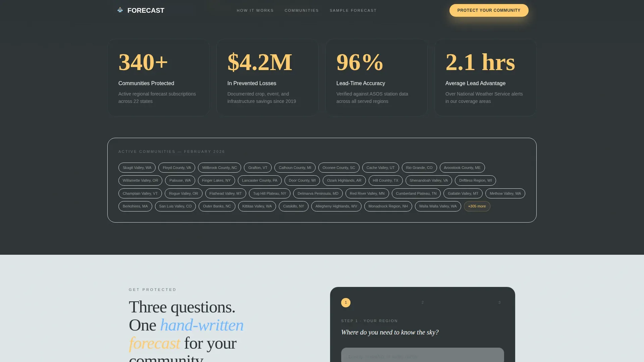This screenshot has width=644, height=362.
Task: Select the Ozark Highlands, AR chip
Action: pyautogui.click(x=344, y=180)
